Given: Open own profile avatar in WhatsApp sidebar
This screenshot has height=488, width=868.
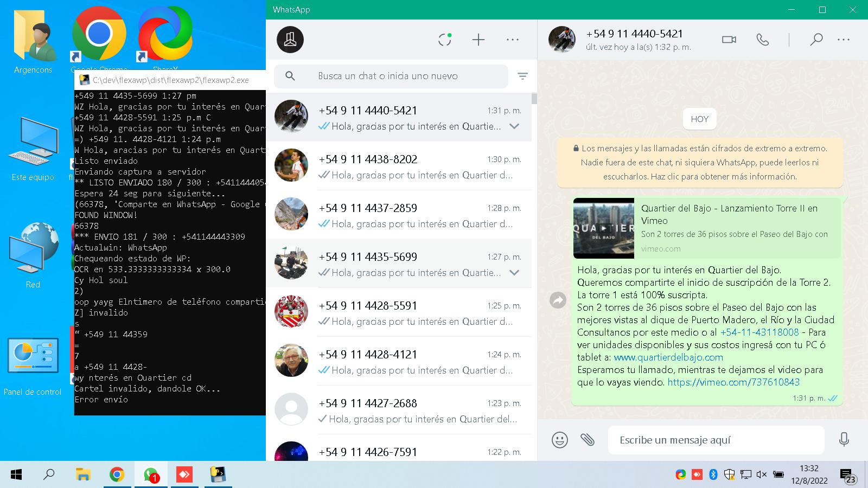Looking at the screenshot, I should click(290, 40).
